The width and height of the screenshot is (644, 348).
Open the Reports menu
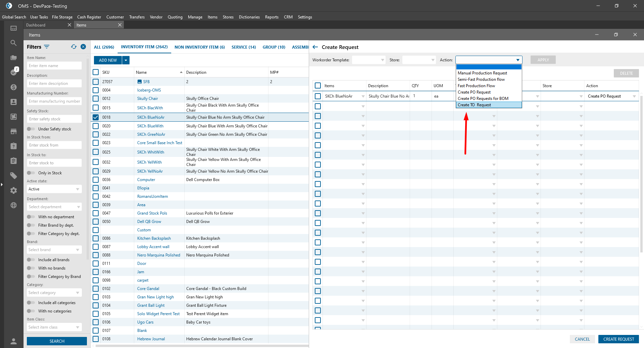click(x=271, y=17)
